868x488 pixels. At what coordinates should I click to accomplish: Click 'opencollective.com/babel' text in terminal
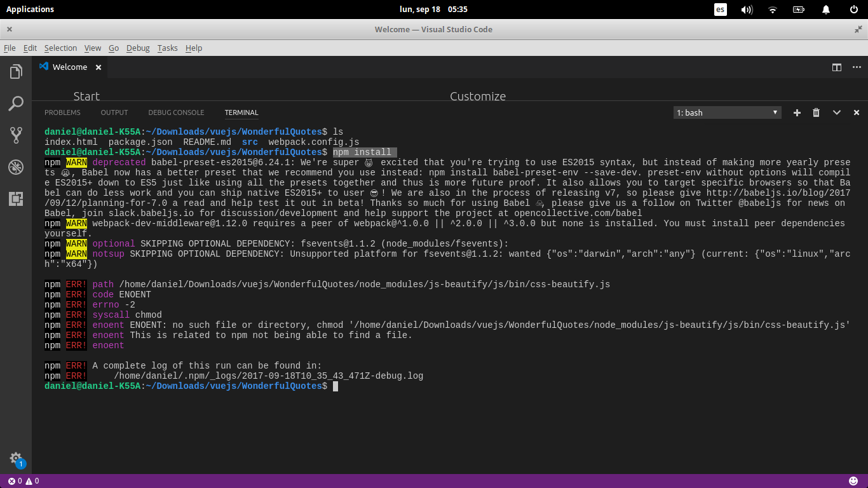(578, 213)
